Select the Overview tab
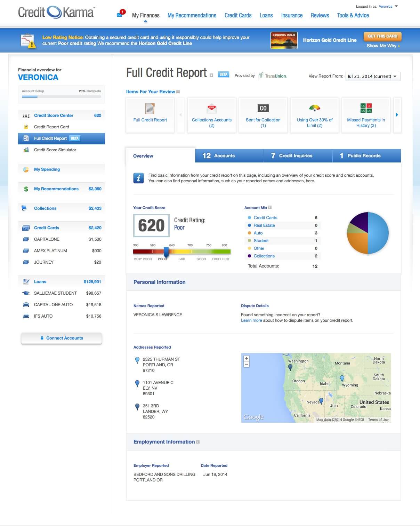420x526 pixels. 160,156
